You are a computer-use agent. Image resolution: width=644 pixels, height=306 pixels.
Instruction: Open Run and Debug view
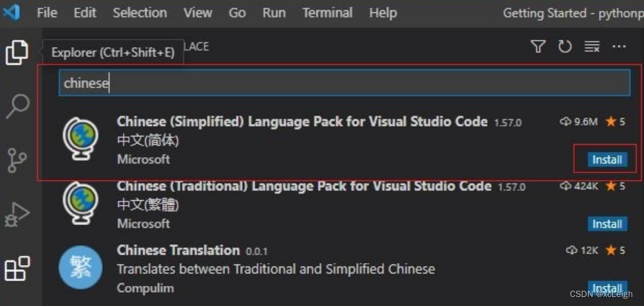click(x=17, y=215)
